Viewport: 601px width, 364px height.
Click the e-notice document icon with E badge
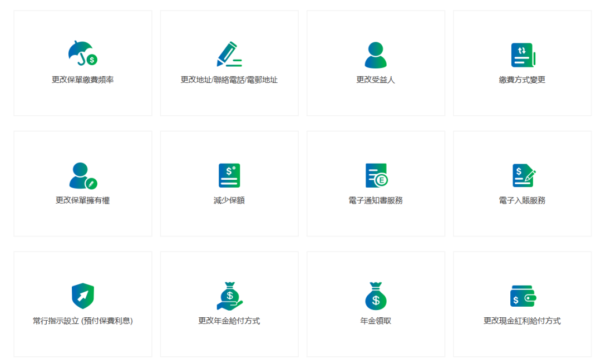point(376,175)
